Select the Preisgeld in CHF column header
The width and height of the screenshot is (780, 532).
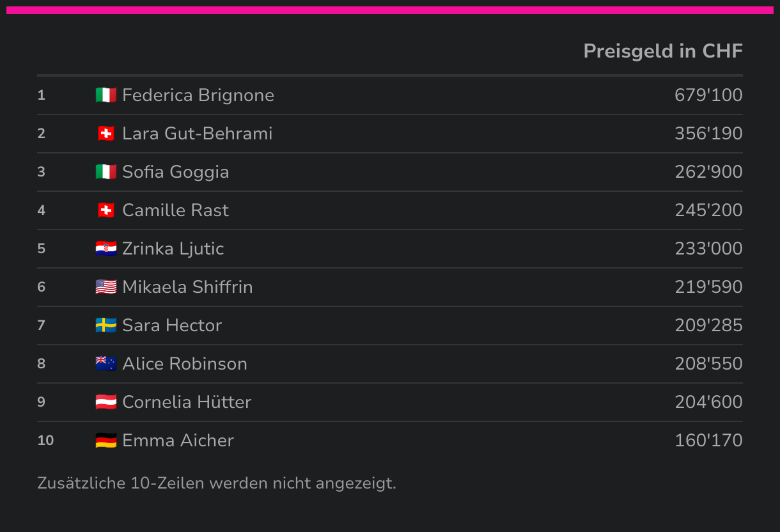point(663,51)
